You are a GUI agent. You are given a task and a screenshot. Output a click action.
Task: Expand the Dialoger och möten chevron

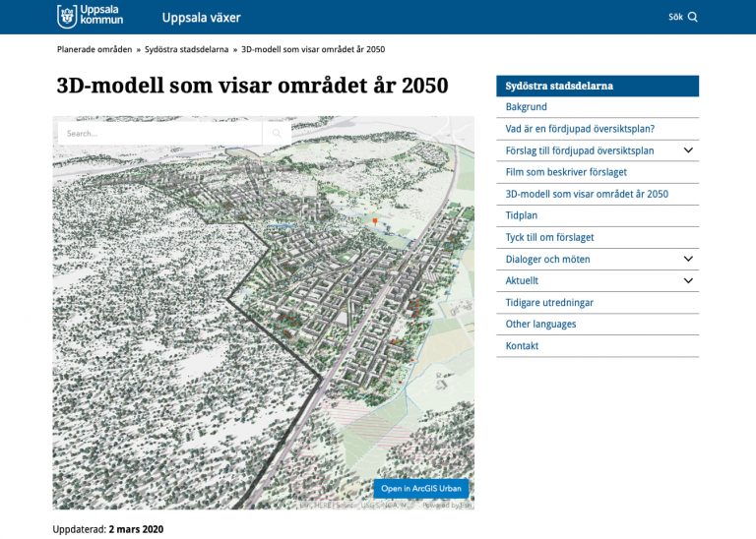coord(688,259)
